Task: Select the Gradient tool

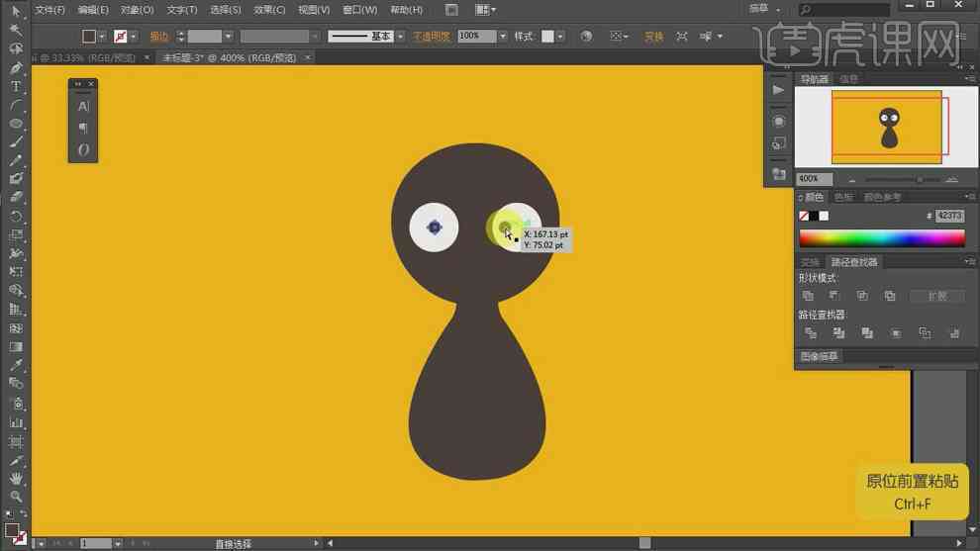Action: [x=16, y=346]
